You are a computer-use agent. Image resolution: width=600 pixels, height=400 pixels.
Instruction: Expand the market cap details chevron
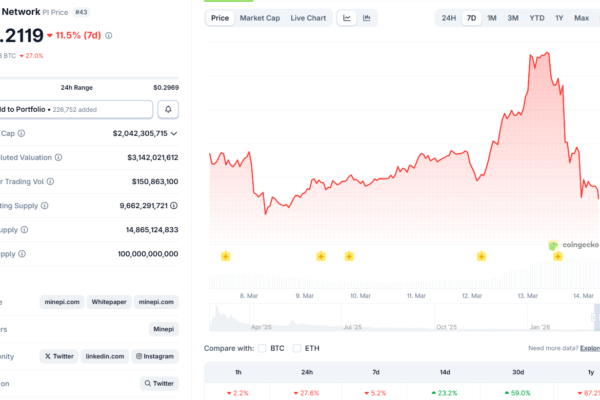175,133
